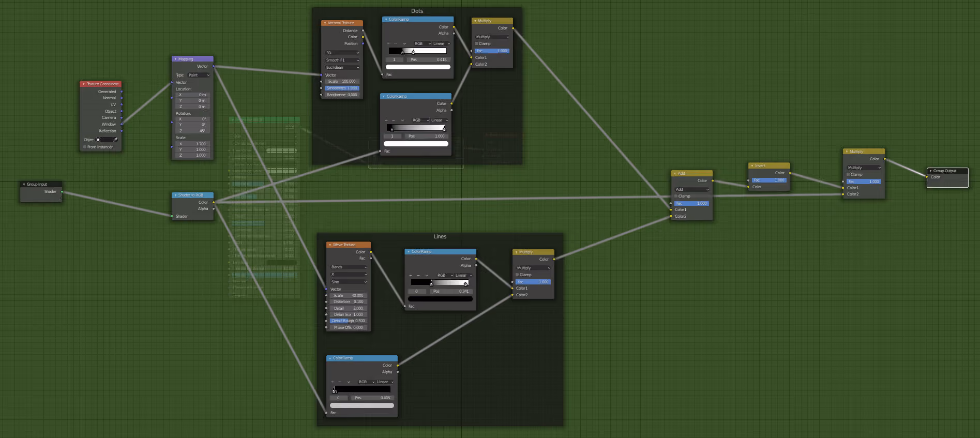Open the Lines upper ColorRamp Linear interpolation selector
The image size is (980, 438).
coord(463,275)
